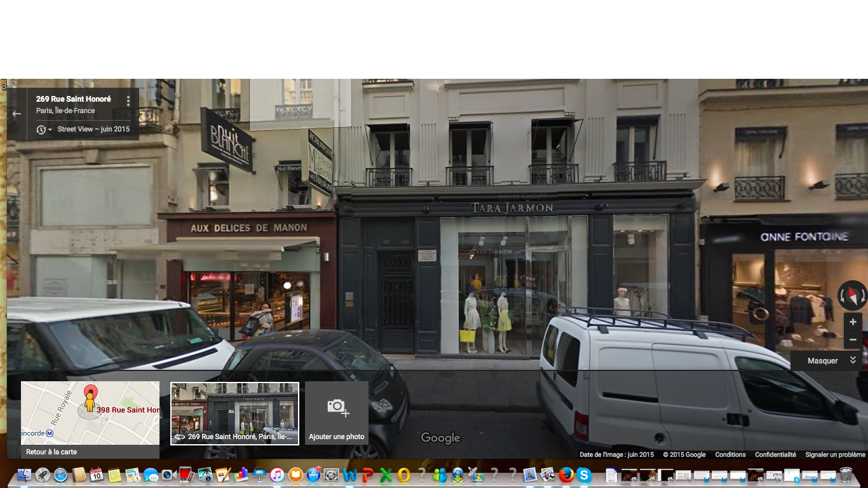Open the App Store in the dock

[313, 475]
